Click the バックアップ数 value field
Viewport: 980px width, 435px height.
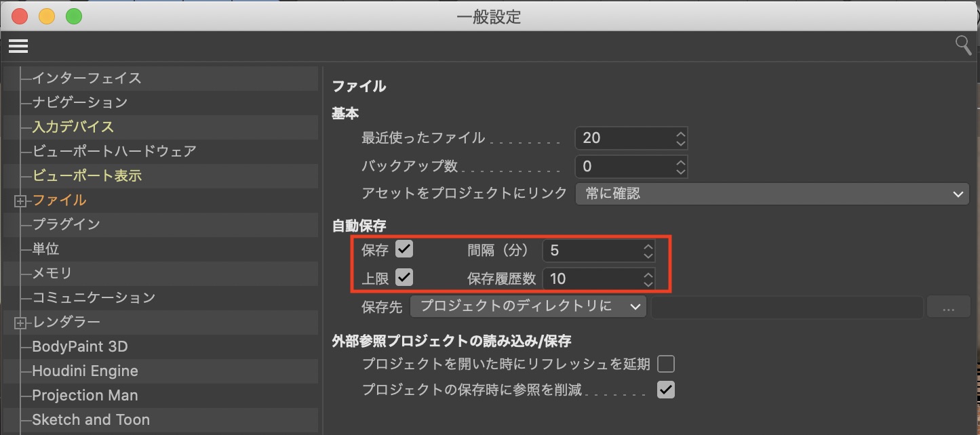[x=623, y=166]
